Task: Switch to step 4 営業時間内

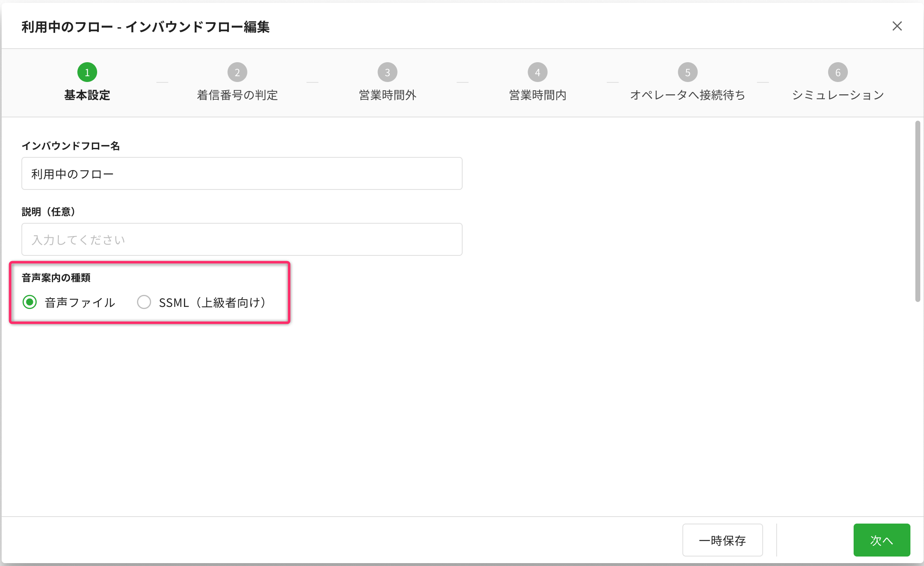Action: [x=538, y=82]
